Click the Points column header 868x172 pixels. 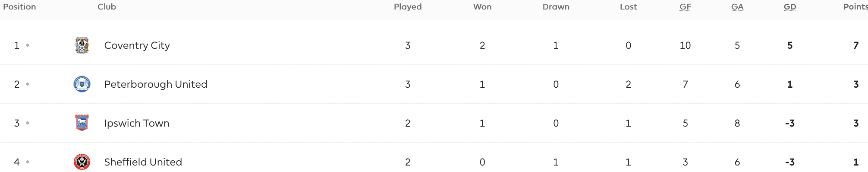(x=855, y=7)
